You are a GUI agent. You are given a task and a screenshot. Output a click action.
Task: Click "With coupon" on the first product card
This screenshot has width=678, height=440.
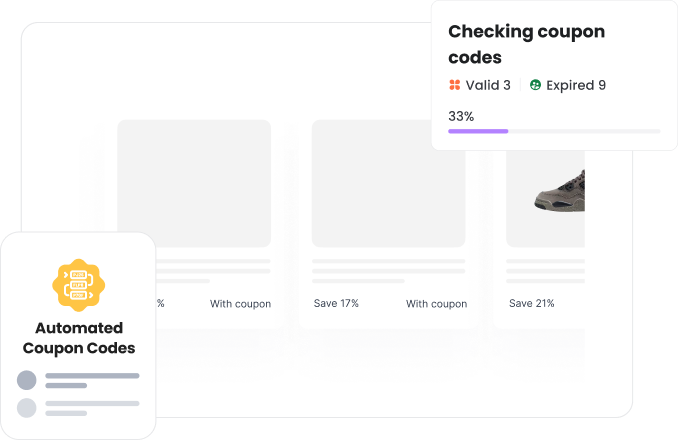pos(240,304)
